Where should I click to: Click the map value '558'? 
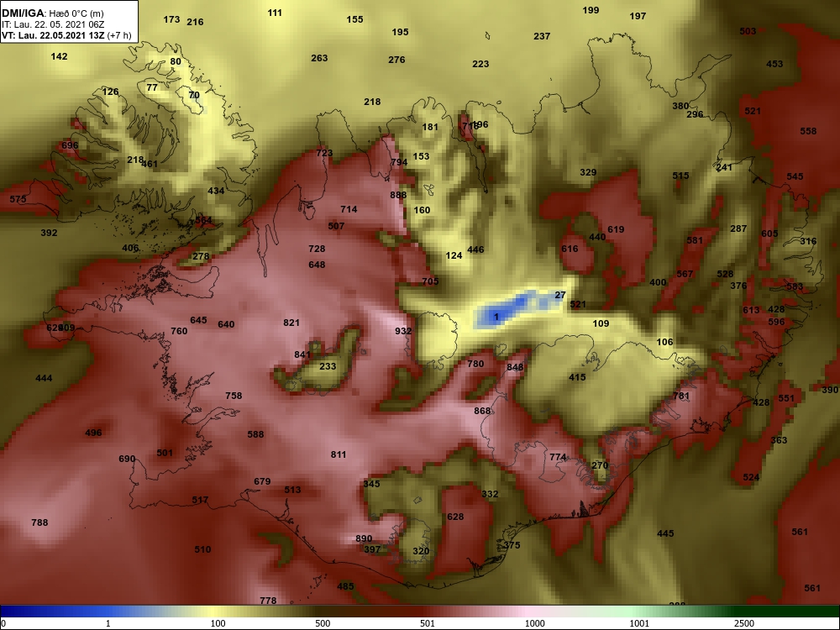pyautogui.click(x=808, y=131)
